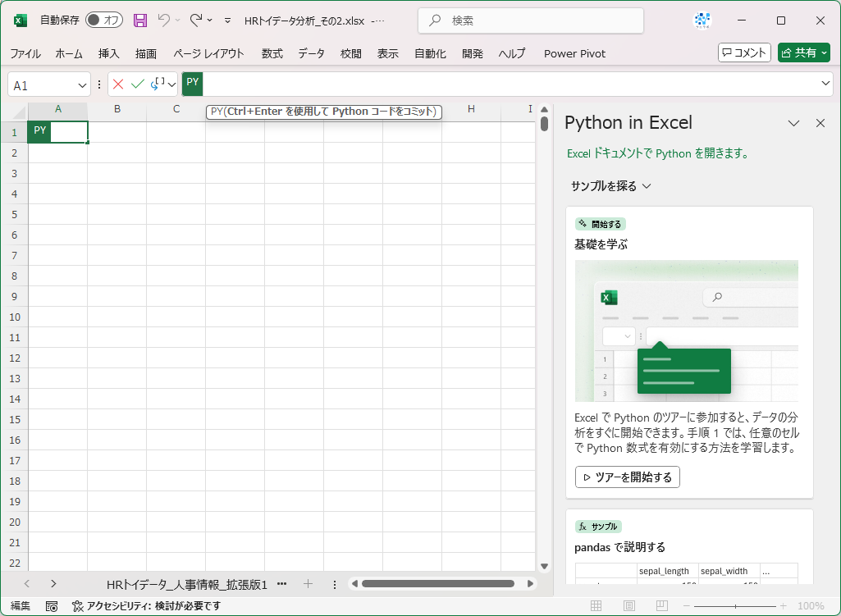The height and width of the screenshot is (616, 841).
Task: Click the vertical scrollbar down arrow
Action: [x=544, y=566]
